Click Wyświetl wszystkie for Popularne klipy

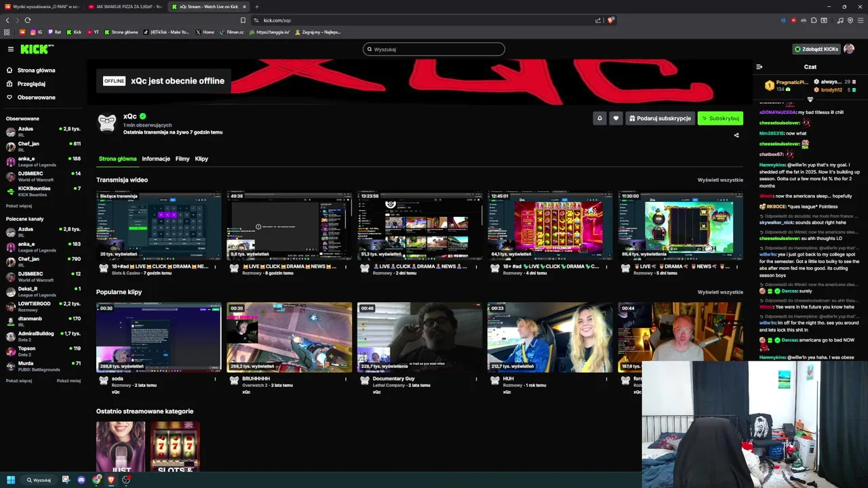[720, 292]
